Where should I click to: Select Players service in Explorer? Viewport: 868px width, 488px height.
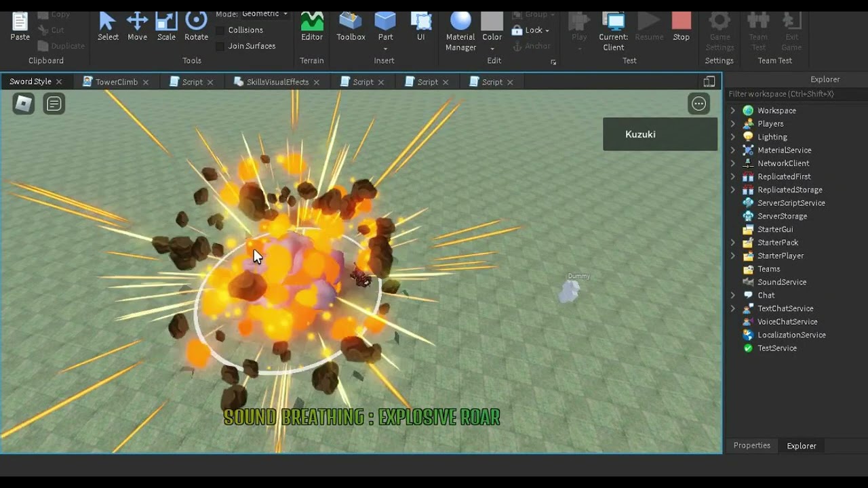tap(770, 123)
